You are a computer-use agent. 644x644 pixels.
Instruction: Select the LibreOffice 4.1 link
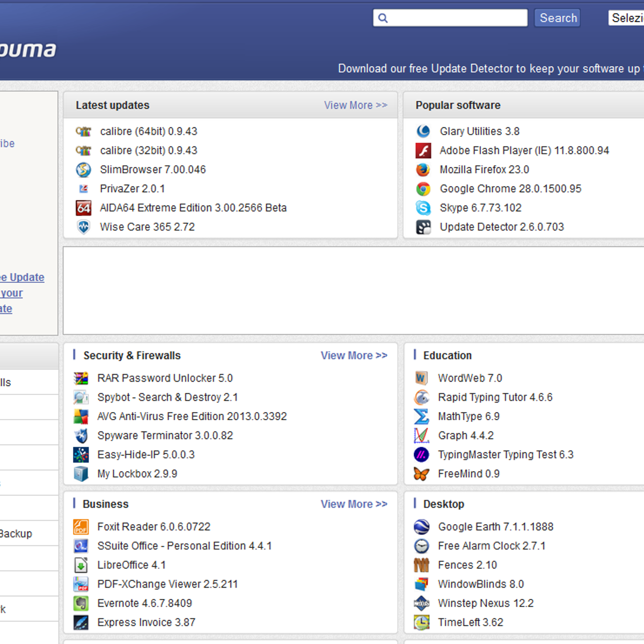pyautogui.click(x=131, y=565)
